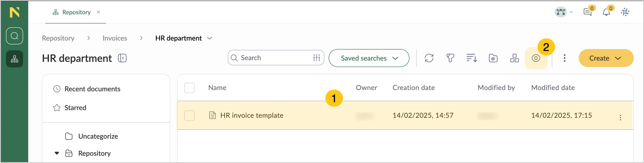Screen dimensions: 644x163
Task: Expand the HR department breadcrumb dropdown
Action: click(210, 38)
